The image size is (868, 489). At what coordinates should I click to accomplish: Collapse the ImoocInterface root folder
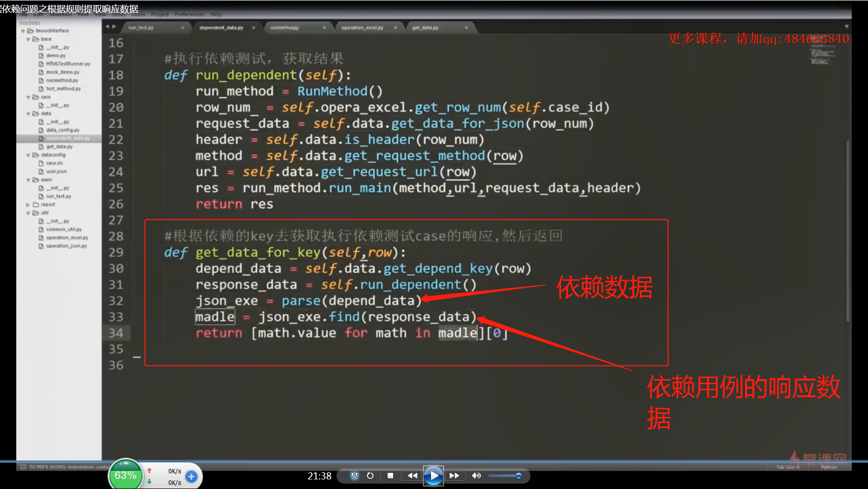pyautogui.click(x=23, y=31)
